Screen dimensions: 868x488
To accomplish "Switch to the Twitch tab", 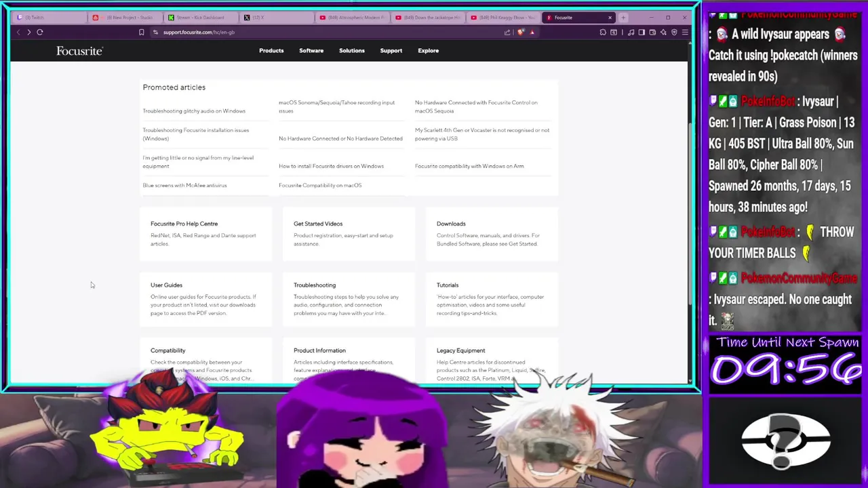I will (x=51, y=18).
